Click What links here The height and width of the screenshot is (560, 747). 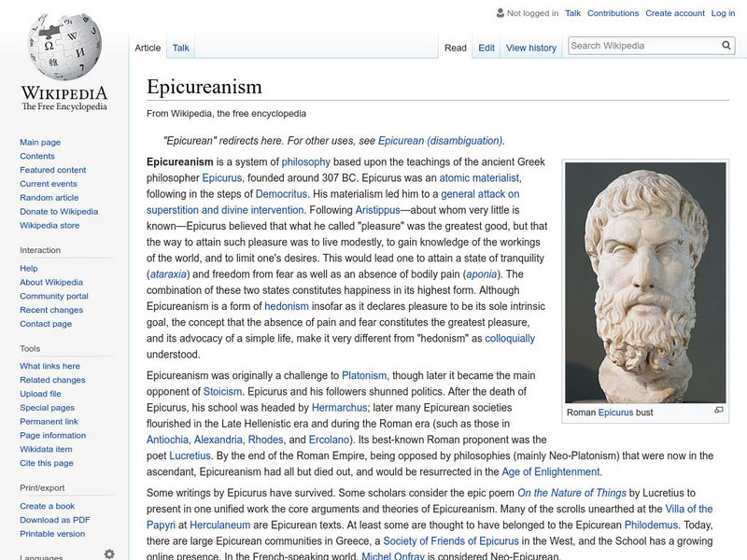tap(49, 366)
